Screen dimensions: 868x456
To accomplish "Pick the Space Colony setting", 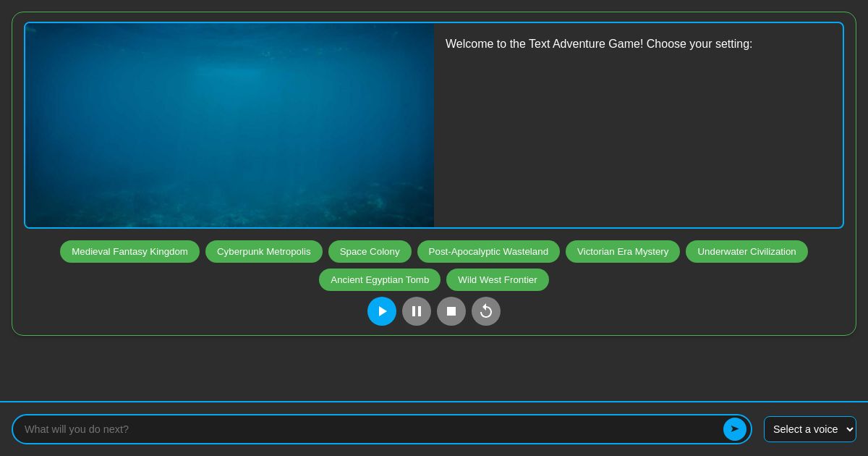I will (x=370, y=251).
